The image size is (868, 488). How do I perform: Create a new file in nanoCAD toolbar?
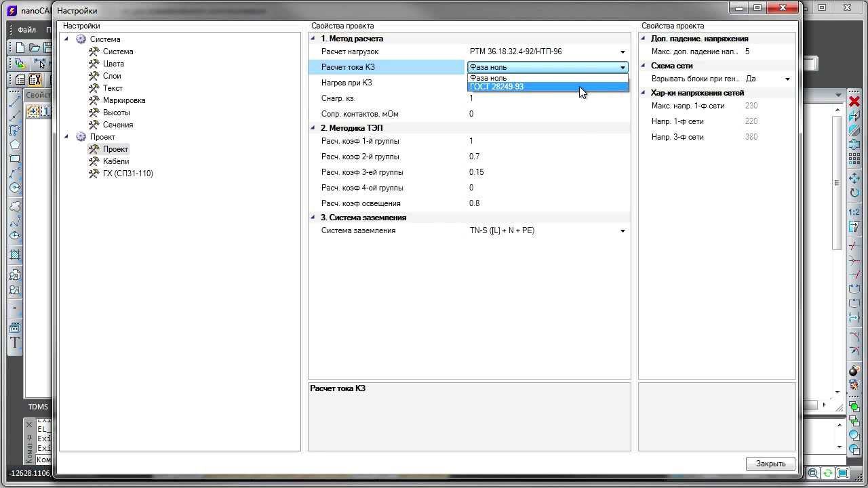[x=20, y=47]
